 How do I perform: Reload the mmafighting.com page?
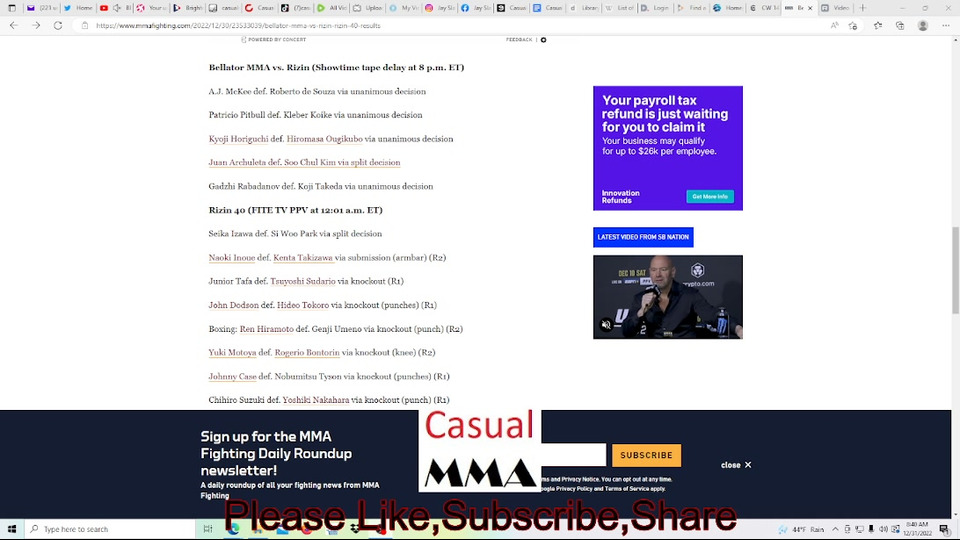point(58,26)
